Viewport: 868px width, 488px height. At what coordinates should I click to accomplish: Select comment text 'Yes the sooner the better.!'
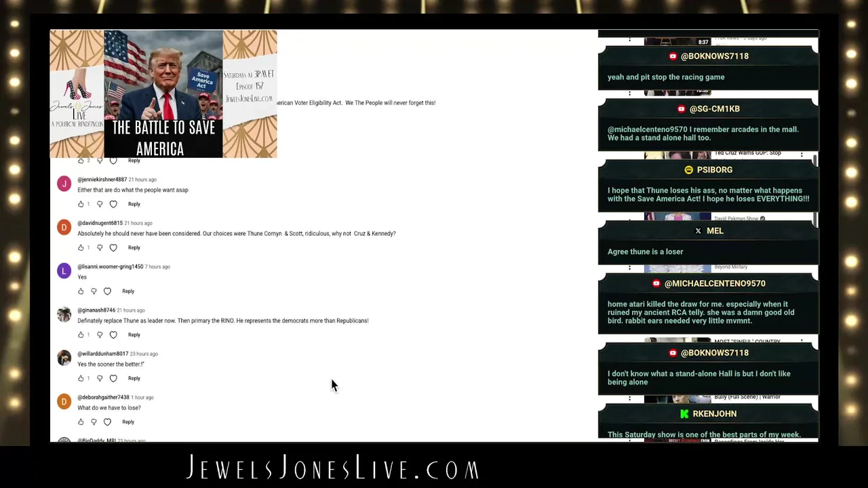(111, 365)
